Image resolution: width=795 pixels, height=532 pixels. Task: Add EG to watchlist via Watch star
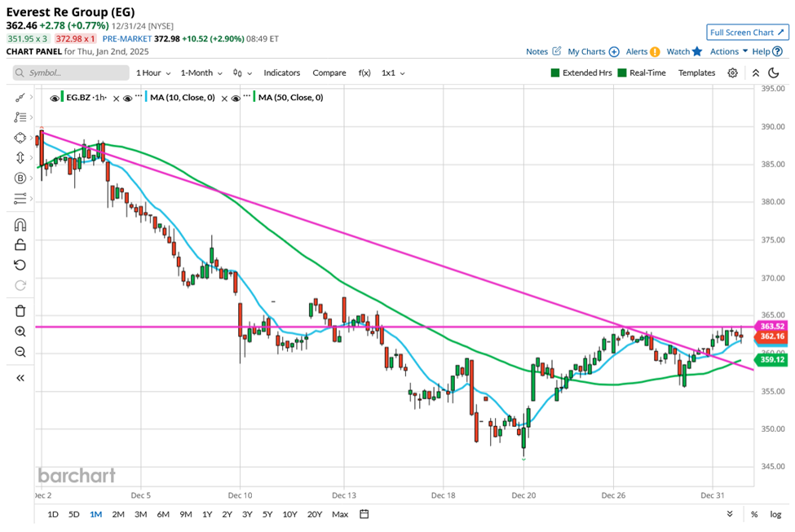click(682, 51)
